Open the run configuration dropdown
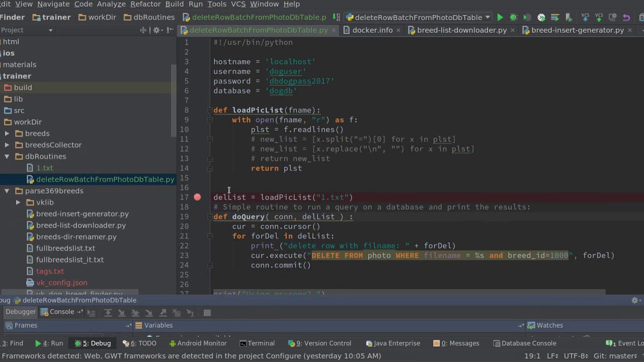 point(418,18)
